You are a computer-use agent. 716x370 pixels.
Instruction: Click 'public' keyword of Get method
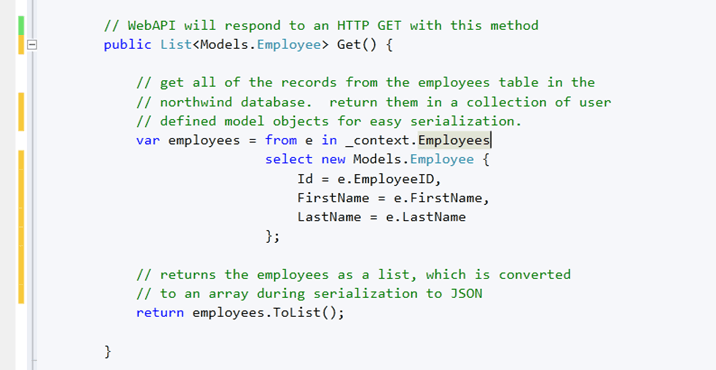tap(127, 45)
